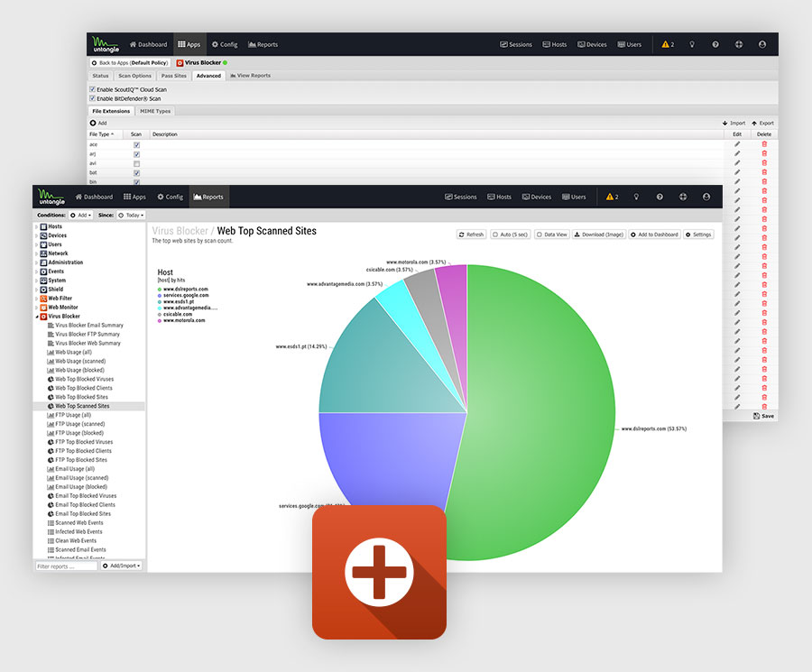Toggle scan checkbox for bat extension
The image size is (812, 672).
(137, 173)
